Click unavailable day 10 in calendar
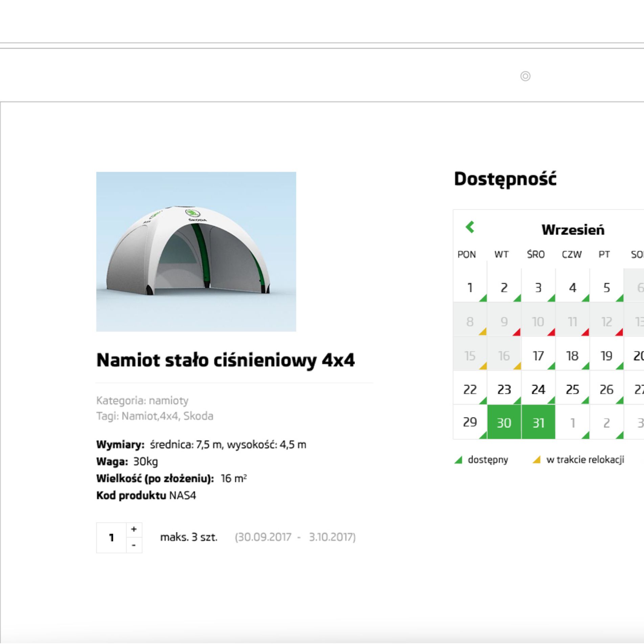 (x=538, y=319)
